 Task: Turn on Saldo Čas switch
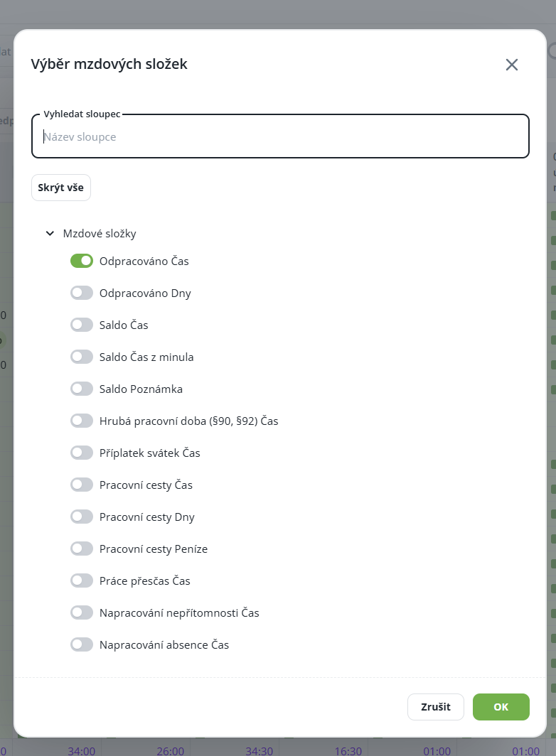[x=82, y=325]
